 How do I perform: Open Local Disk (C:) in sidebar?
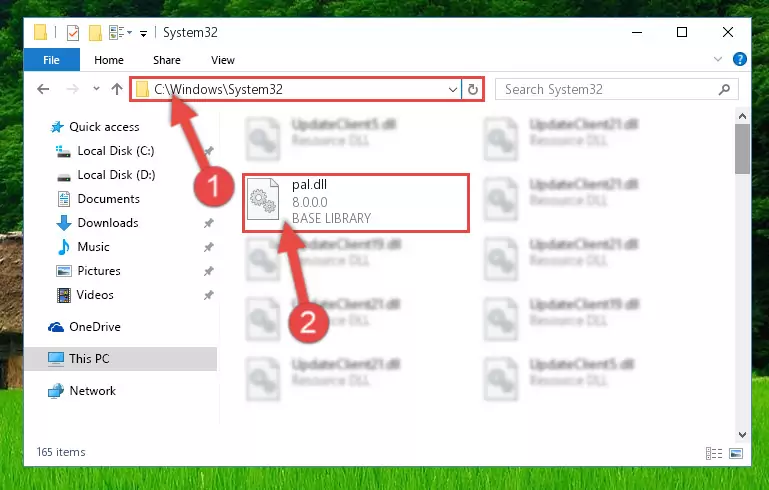click(x=116, y=151)
